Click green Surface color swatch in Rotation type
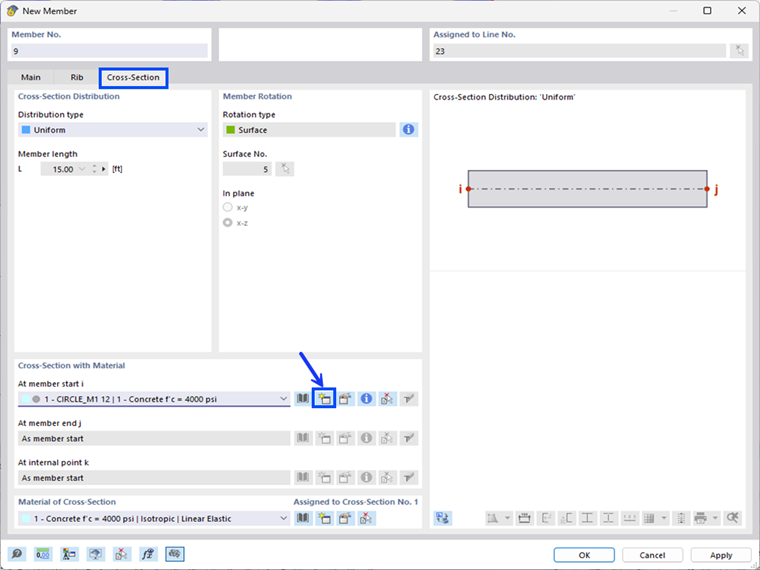 pyautogui.click(x=231, y=129)
